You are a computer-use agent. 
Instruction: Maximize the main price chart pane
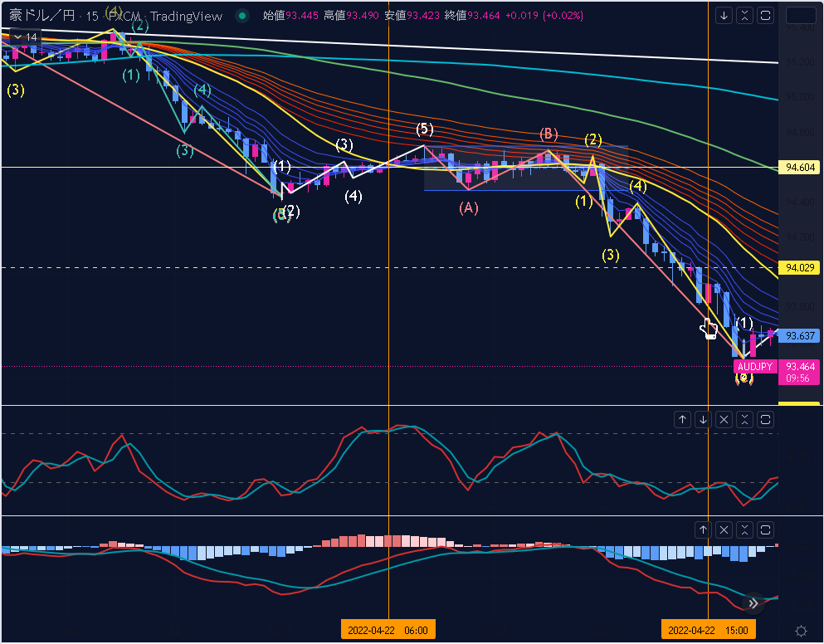point(766,16)
